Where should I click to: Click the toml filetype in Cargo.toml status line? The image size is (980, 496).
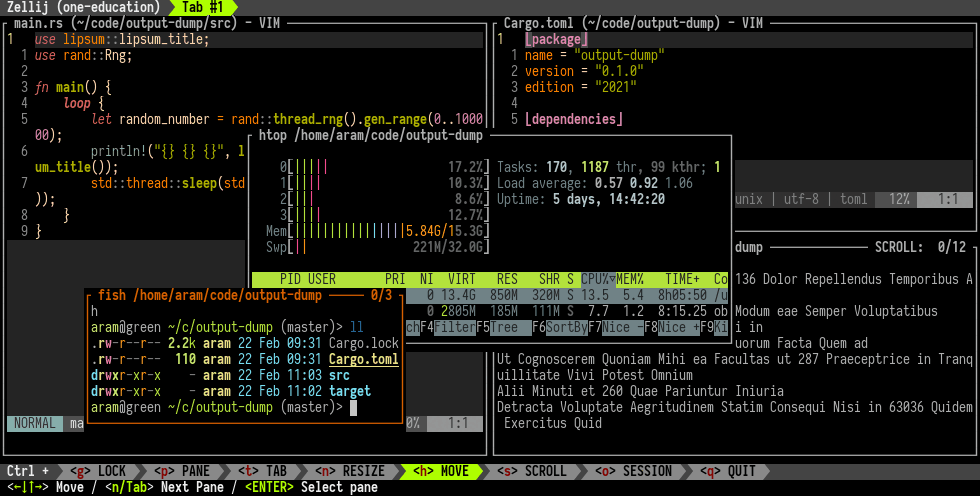(854, 199)
